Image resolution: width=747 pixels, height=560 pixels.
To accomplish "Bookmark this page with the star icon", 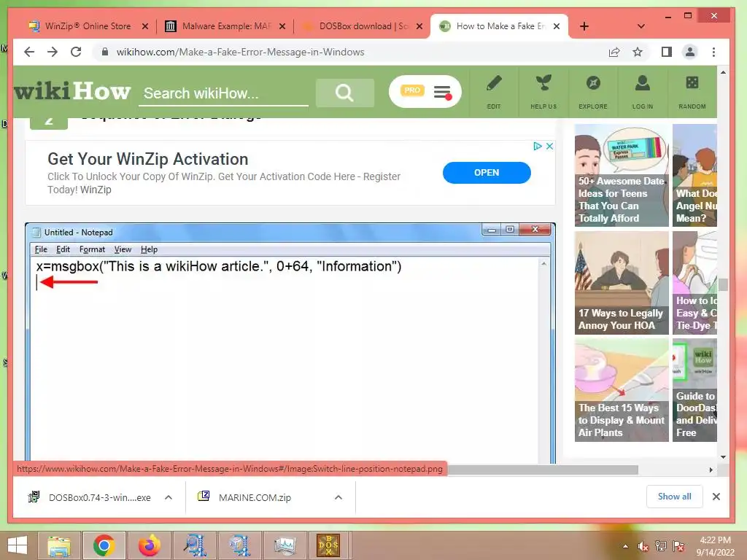I will click(x=638, y=52).
